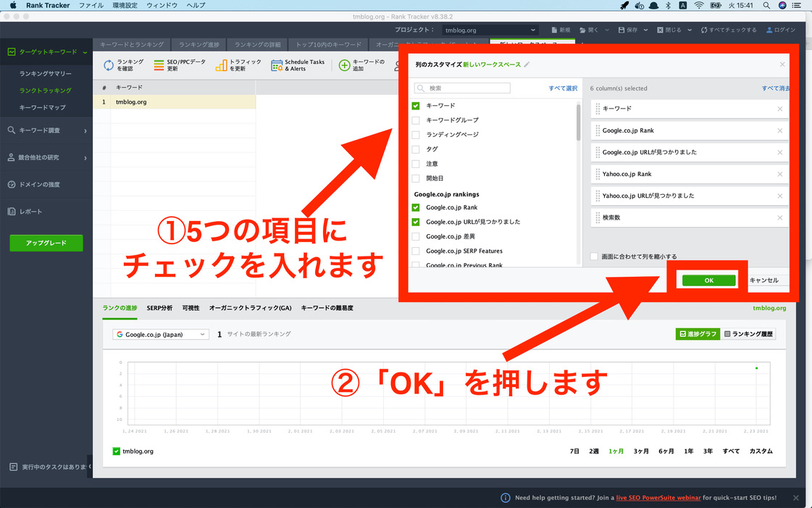Screen dimensions: 812x508
Task: Click the キーワードの追加 plus icon
Action: (x=344, y=65)
